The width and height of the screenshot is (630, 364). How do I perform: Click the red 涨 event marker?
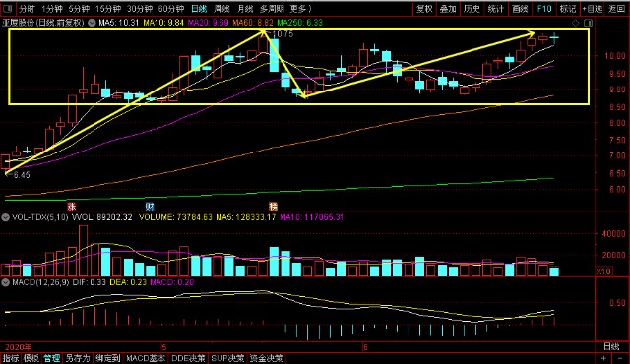coord(72,207)
